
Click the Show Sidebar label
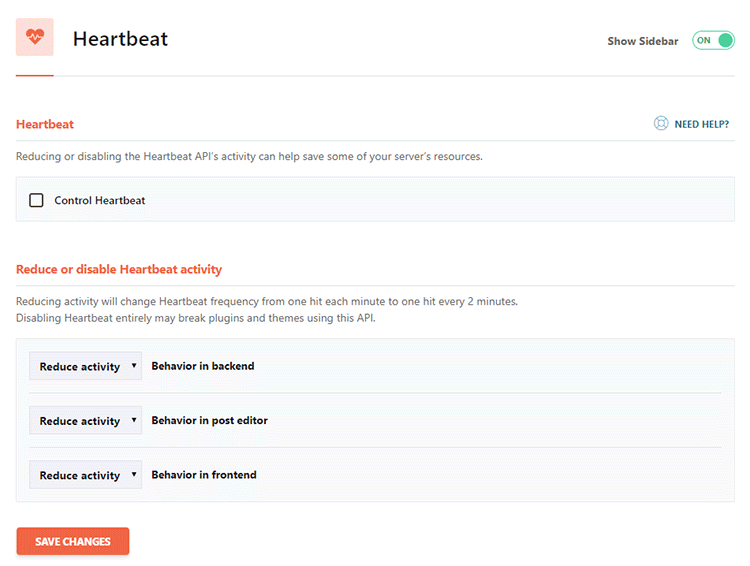click(642, 41)
